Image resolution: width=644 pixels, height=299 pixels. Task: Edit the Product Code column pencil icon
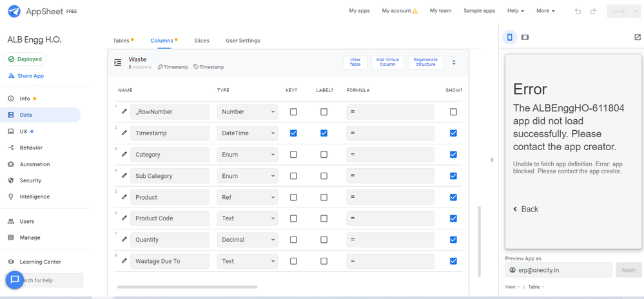[x=124, y=218]
